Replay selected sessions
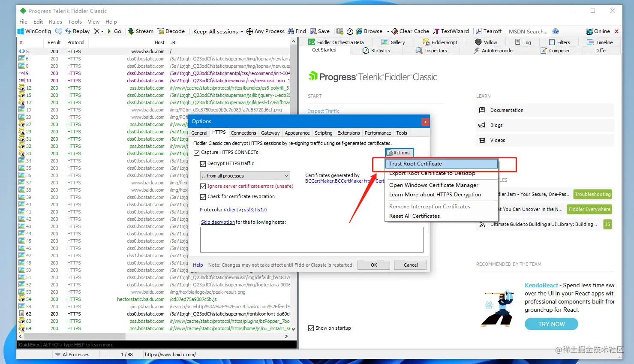Viewport: 634px width, 364px height. pos(77,31)
